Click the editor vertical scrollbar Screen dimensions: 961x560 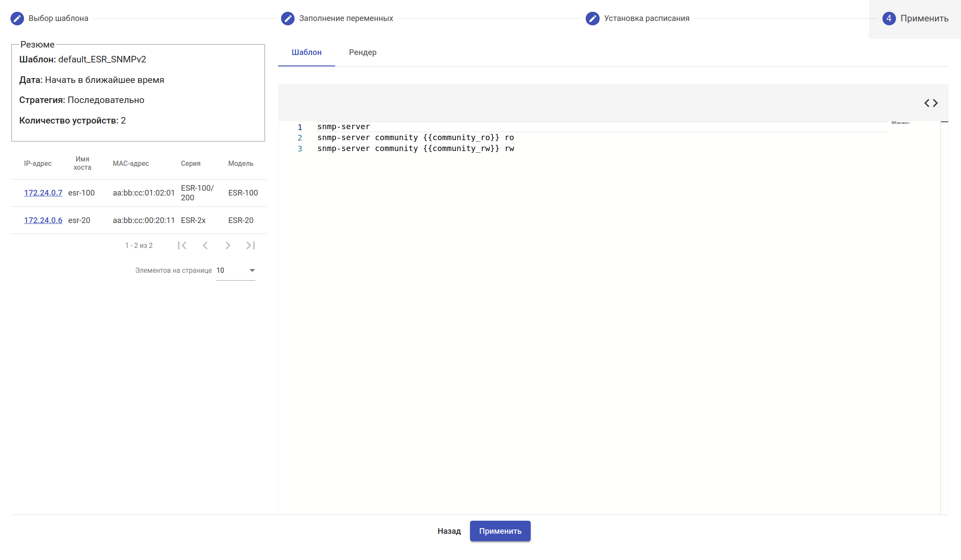[x=944, y=306]
